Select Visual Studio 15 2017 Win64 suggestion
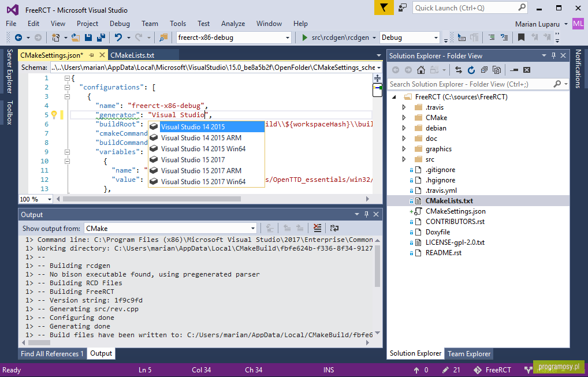This screenshot has height=377, width=588. point(206,182)
